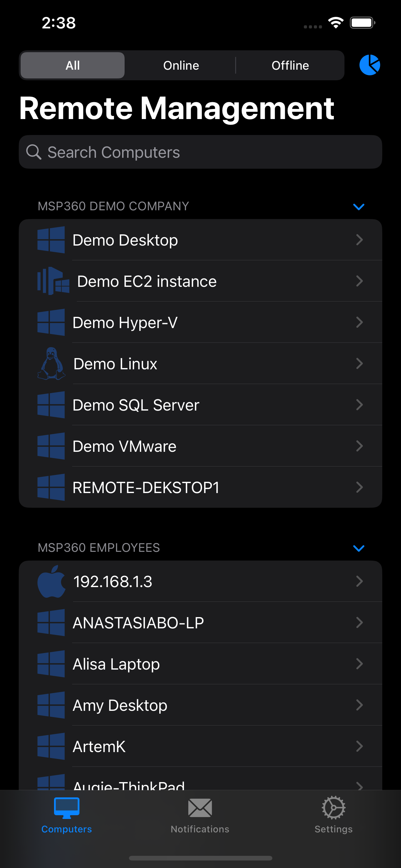
Task: Click the magnifier icon in search bar
Action: [34, 152]
